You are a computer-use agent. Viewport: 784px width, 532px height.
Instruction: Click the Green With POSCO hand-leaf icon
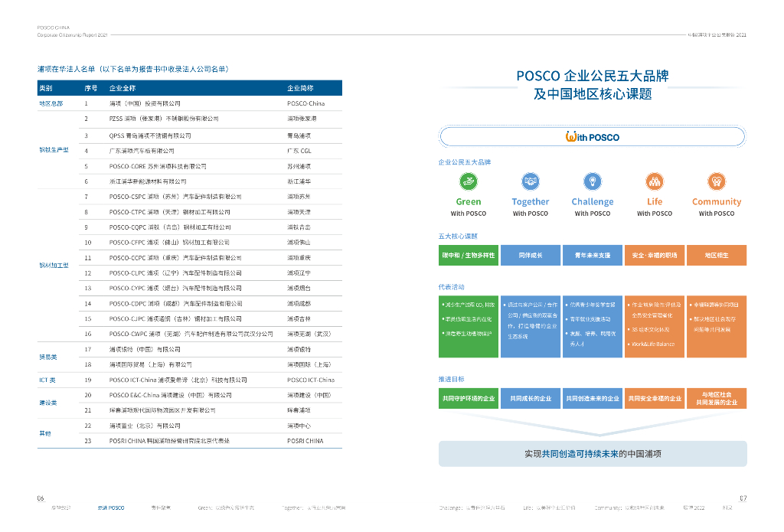tap(469, 182)
